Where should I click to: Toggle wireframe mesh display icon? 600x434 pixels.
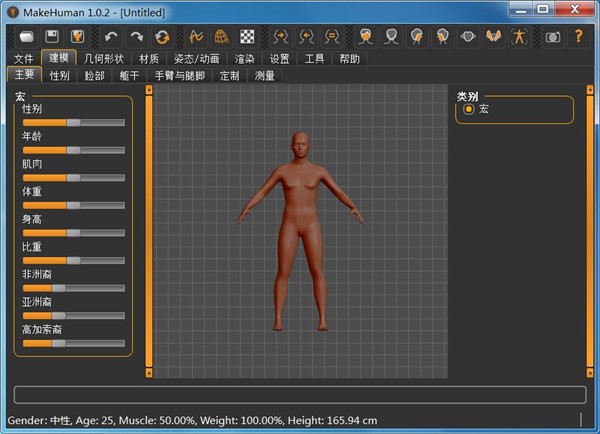click(222, 37)
